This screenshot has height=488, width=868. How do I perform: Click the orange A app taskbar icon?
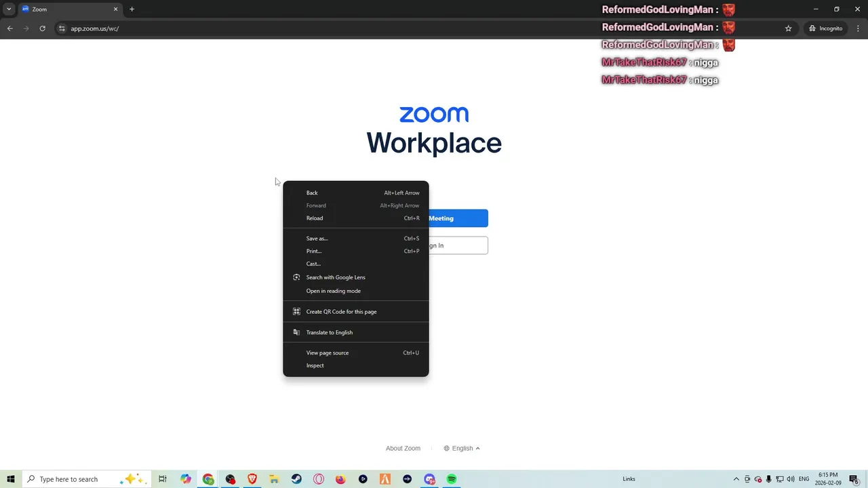(384, 479)
